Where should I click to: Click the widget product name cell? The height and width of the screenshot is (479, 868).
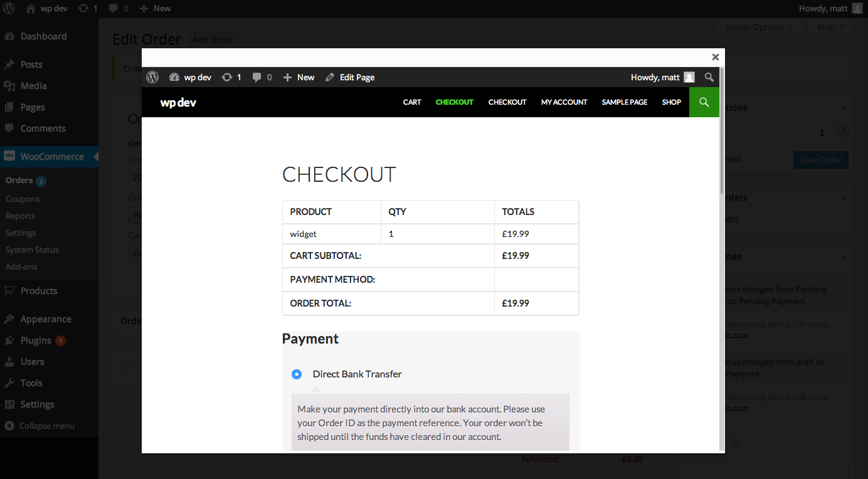point(332,234)
